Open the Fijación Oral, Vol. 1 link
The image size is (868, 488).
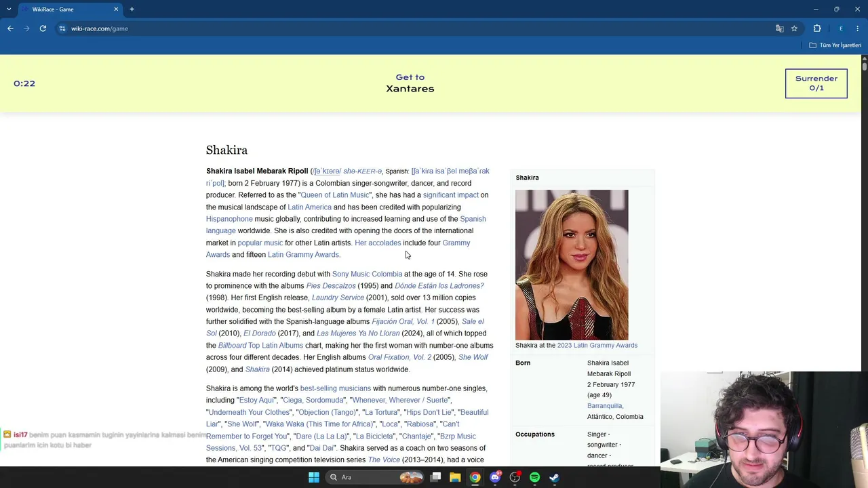403,321
